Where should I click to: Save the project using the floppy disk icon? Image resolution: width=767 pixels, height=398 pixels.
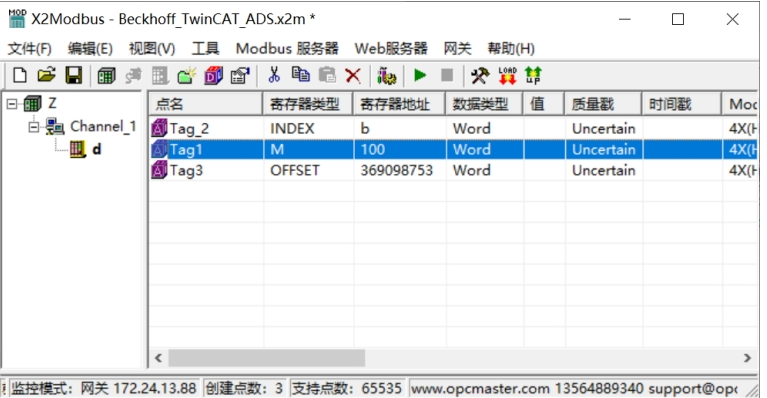(x=74, y=75)
